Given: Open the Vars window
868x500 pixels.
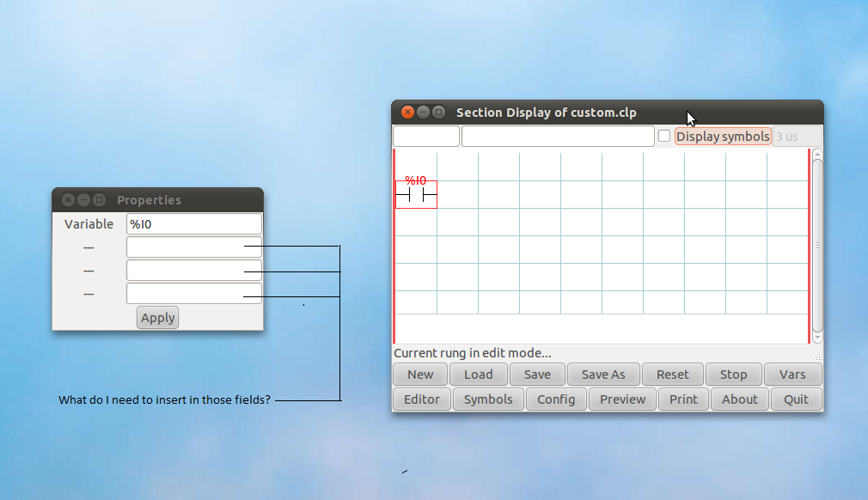Looking at the screenshot, I should click(x=792, y=375).
